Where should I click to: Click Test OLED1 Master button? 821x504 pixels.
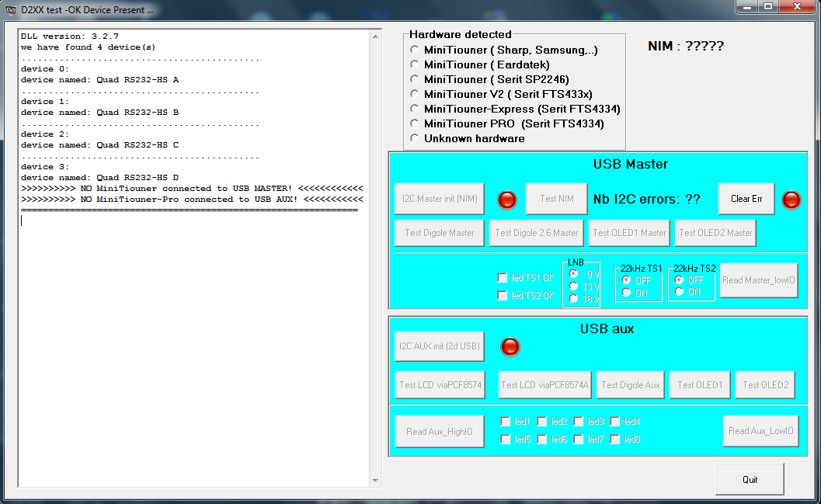click(x=629, y=233)
